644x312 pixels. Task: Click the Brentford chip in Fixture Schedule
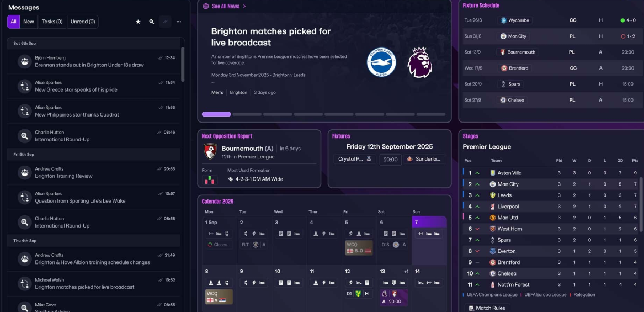pyautogui.click(x=514, y=68)
